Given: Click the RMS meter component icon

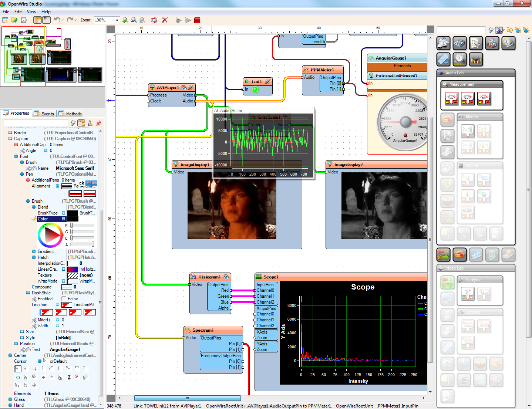Looking at the screenshot, I should [468, 98].
